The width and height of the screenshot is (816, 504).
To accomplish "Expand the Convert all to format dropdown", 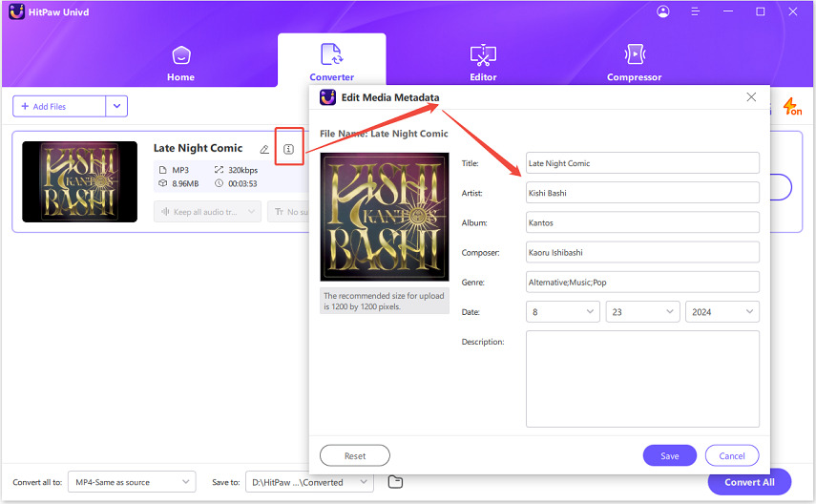I will click(x=135, y=482).
